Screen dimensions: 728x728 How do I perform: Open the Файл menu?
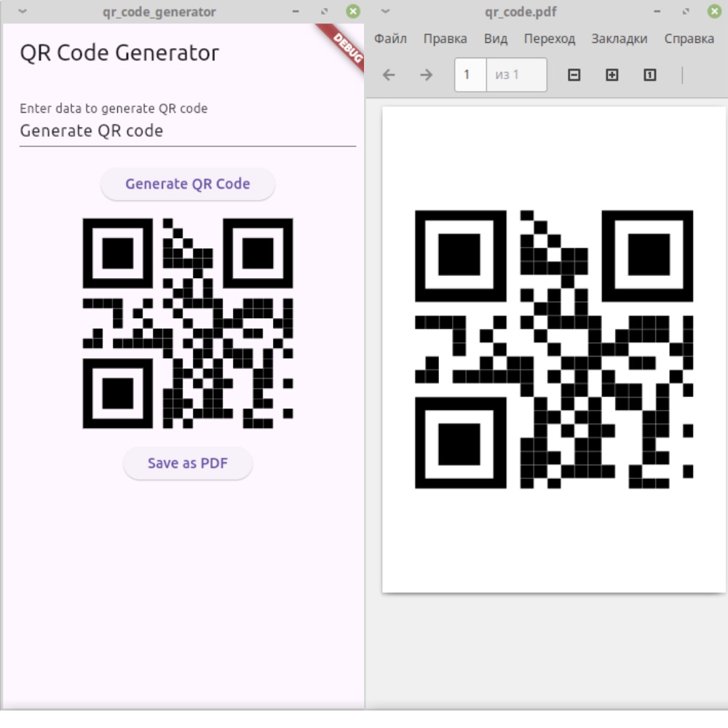pos(390,39)
